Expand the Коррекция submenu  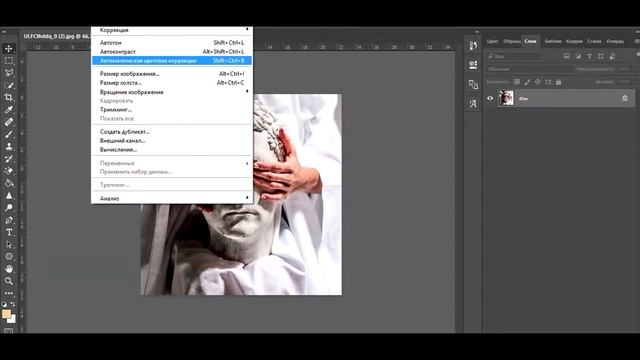pyautogui.click(x=172, y=30)
